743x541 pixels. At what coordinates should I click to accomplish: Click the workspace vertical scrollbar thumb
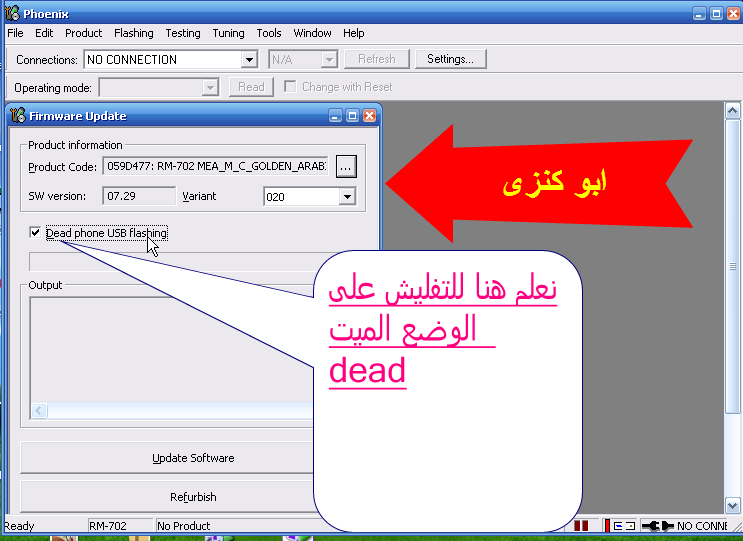733,266
